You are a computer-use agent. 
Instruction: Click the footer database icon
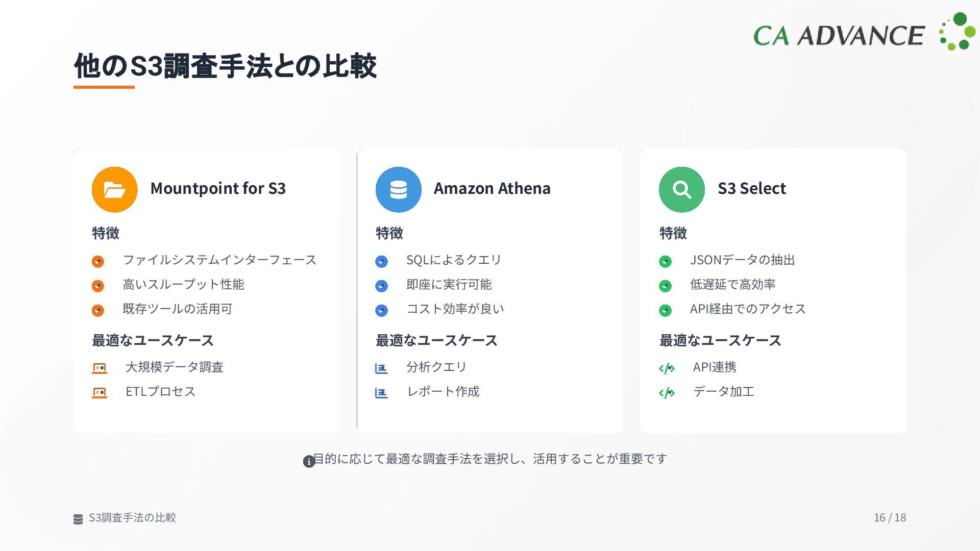pyautogui.click(x=78, y=519)
